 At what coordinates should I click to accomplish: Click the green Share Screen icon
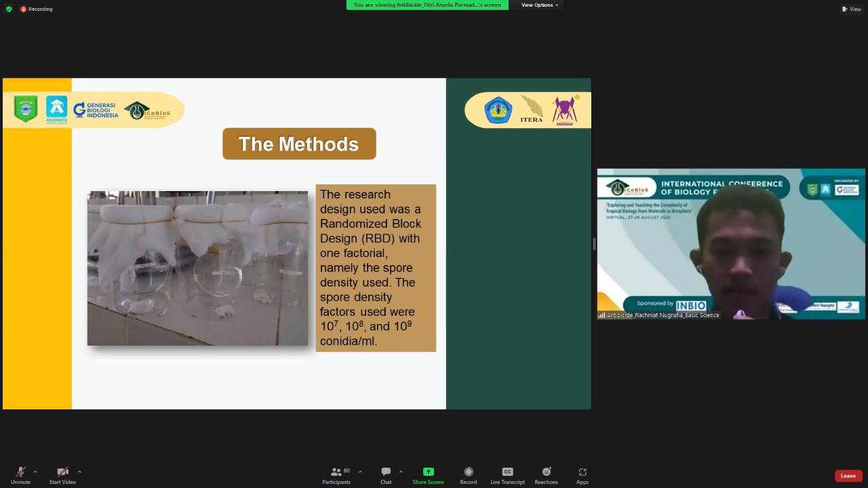pyautogui.click(x=428, y=472)
